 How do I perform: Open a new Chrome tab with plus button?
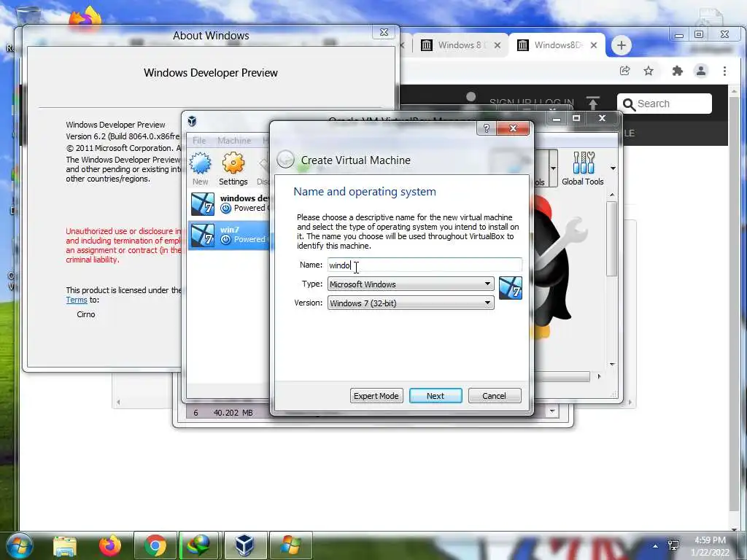click(622, 45)
